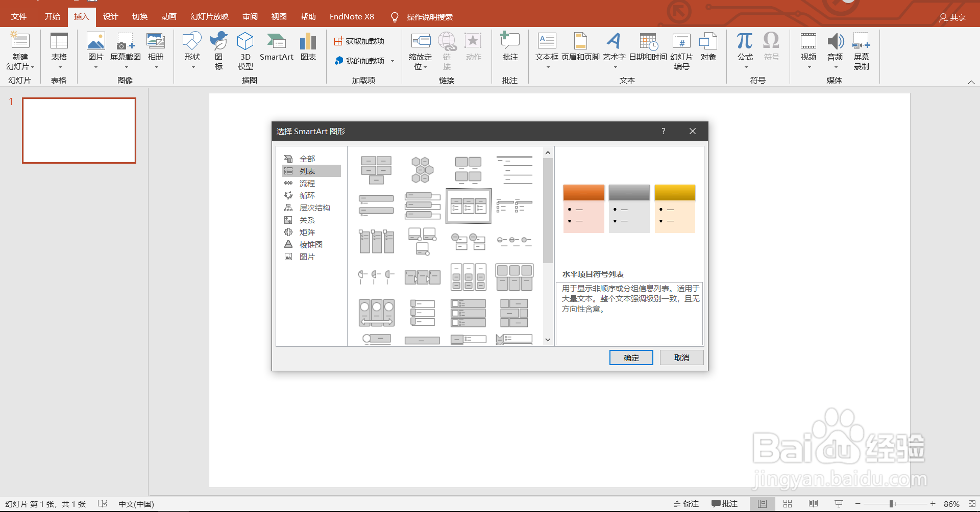Screen dimensions: 980x512
Task: Insert audio (音频)
Action: point(835,50)
